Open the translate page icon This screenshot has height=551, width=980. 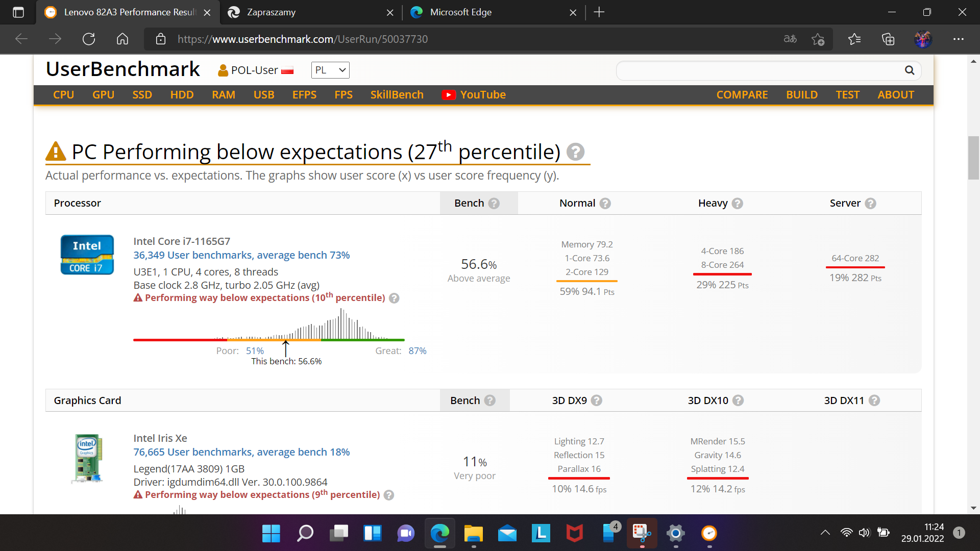(790, 39)
